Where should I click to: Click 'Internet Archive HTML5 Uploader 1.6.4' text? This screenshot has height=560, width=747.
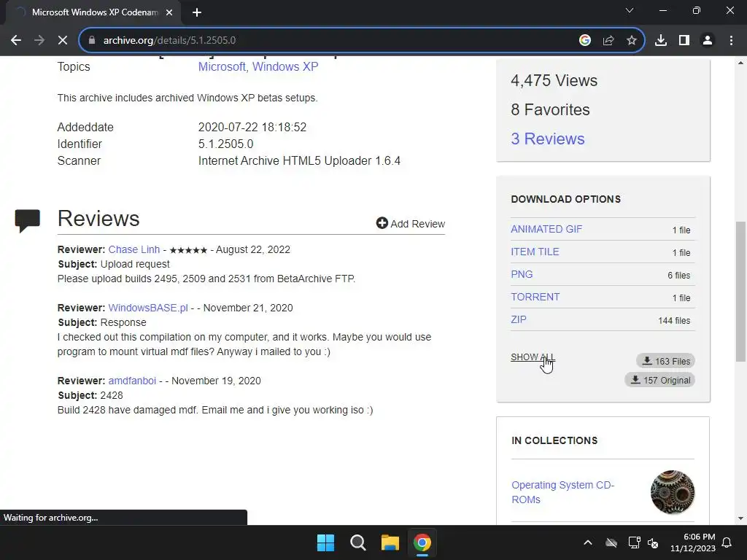coord(299,160)
